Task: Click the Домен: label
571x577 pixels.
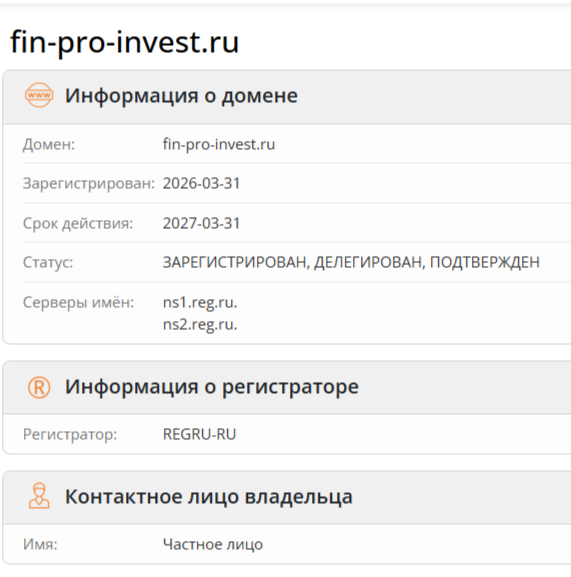Action: [49, 144]
